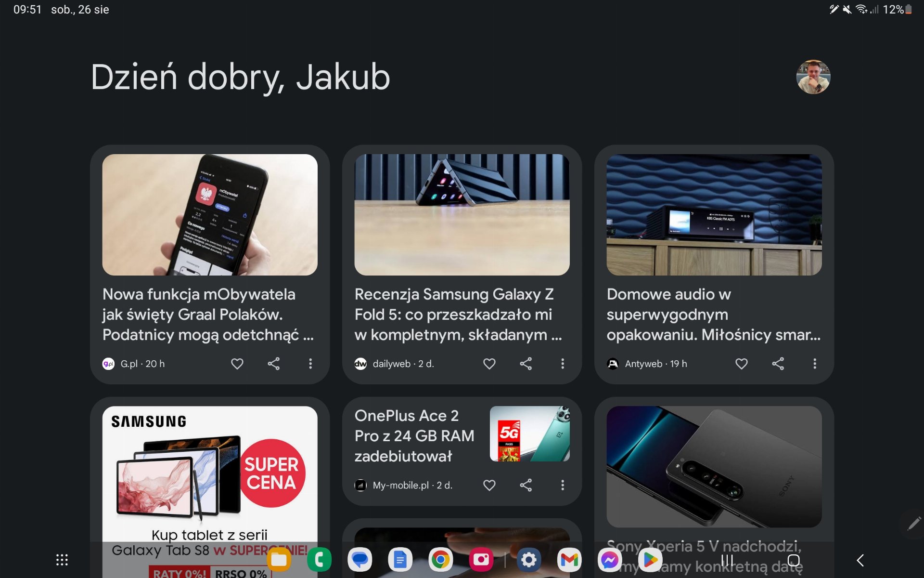Read 'Nowa funkcja mObywatela' headline

[x=208, y=315]
